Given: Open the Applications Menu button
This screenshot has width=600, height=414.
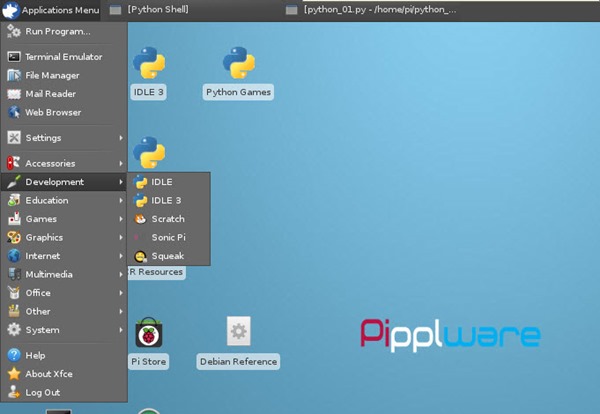Looking at the screenshot, I should point(51,10).
